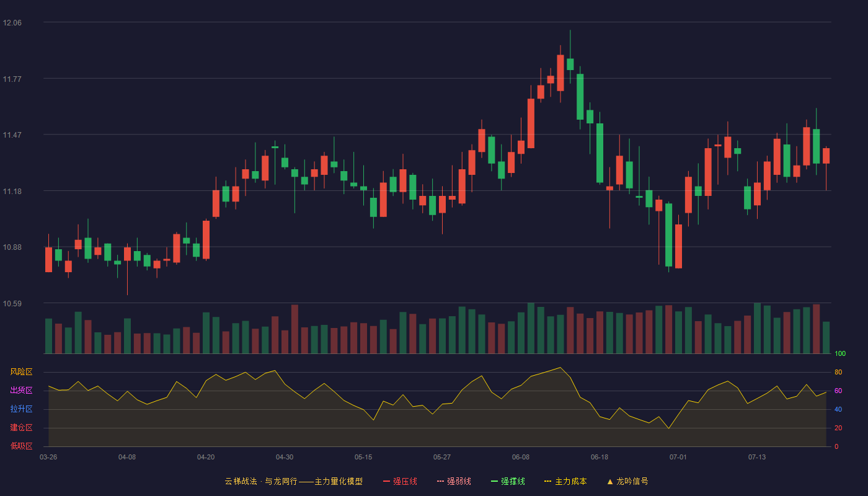The height and width of the screenshot is (496, 868).
Task: Click the 10.88 price axis label
Action: [12, 247]
